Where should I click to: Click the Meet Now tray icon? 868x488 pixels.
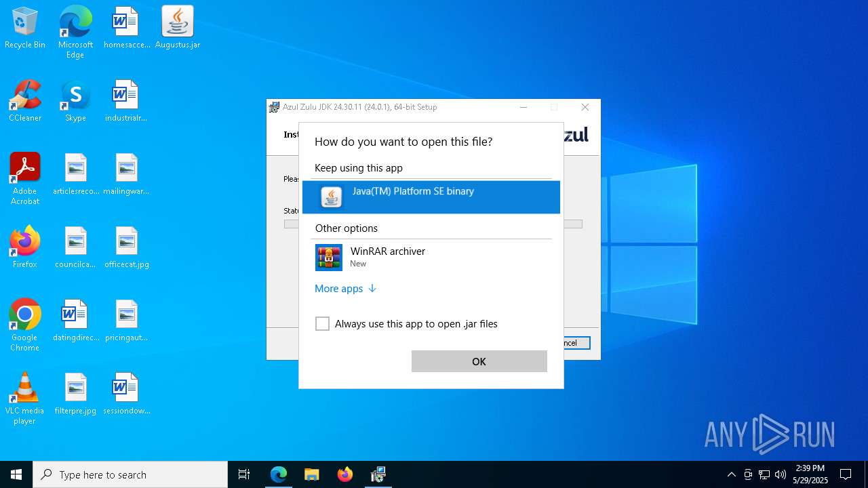click(748, 474)
